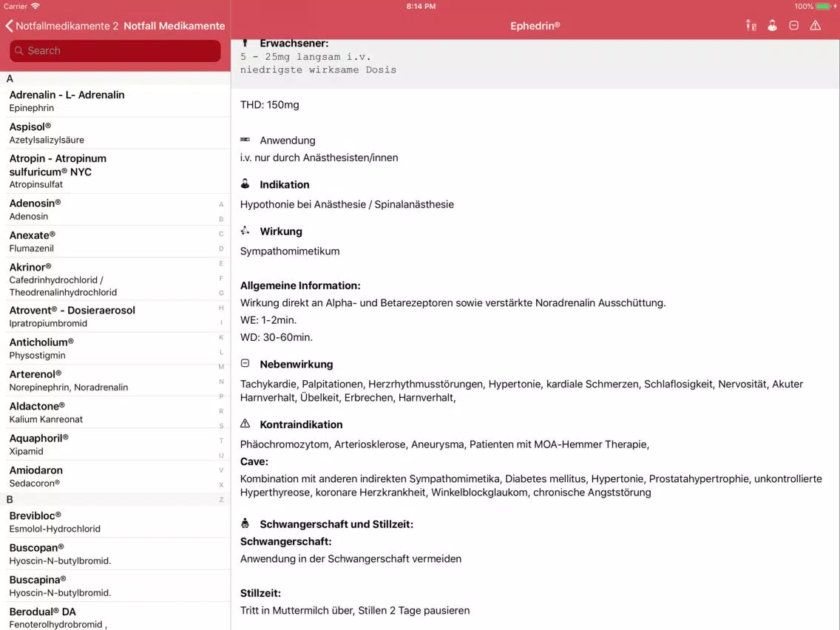Open the indication person icon in the header
This screenshot has width=840, height=630.
pyautogui.click(x=773, y=26)
